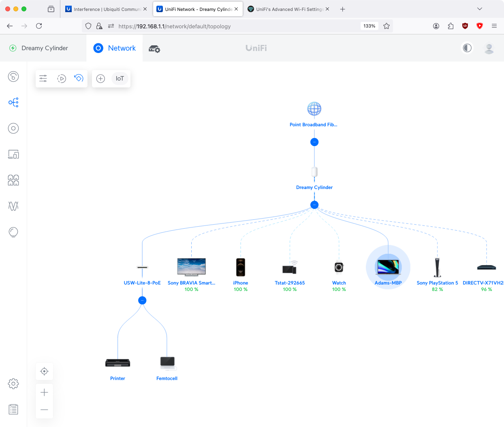Viewport: 504px width, 427px height.
Task: Open the Topology view in sidebar
Action: [13, 102]
